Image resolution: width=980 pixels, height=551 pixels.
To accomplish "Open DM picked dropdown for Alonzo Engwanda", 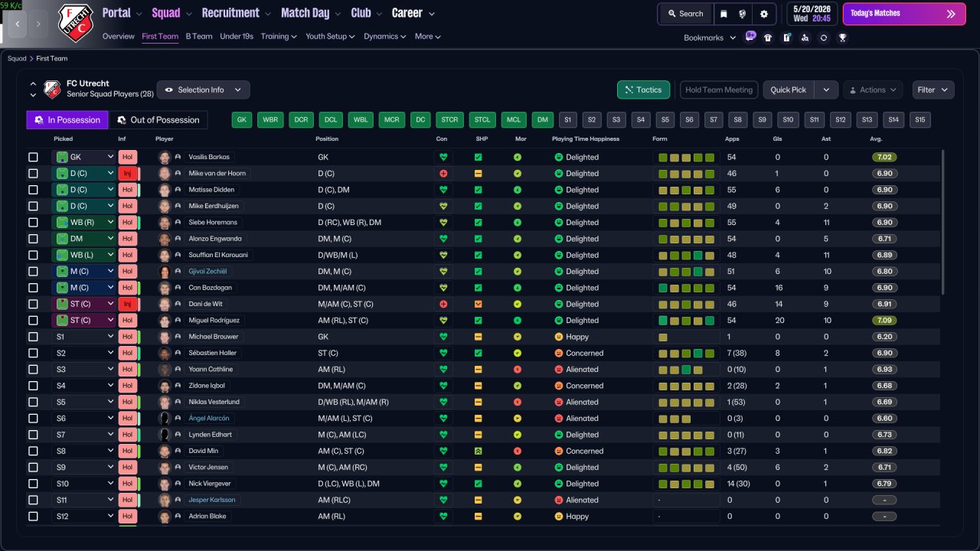I will (83, 239).
